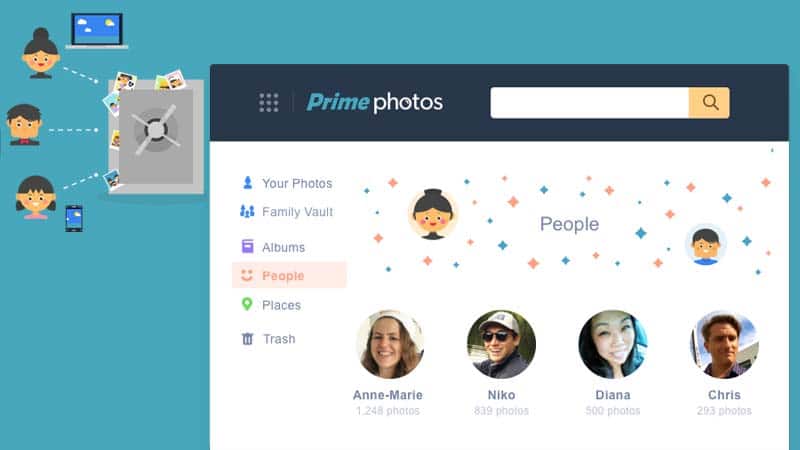This screenshot has width=800, height=450.
Task: Click the laptop illustration at top left
Action: 97,31
